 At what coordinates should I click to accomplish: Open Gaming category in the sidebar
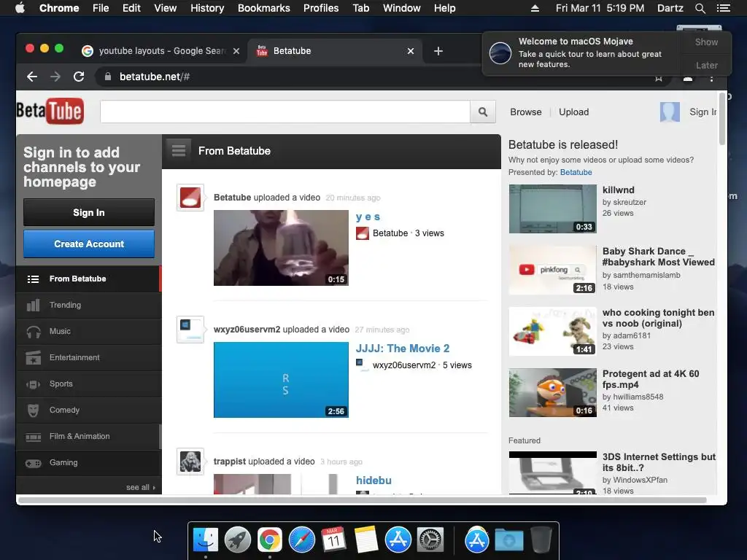pyautogui.click(x=88, y=462)
